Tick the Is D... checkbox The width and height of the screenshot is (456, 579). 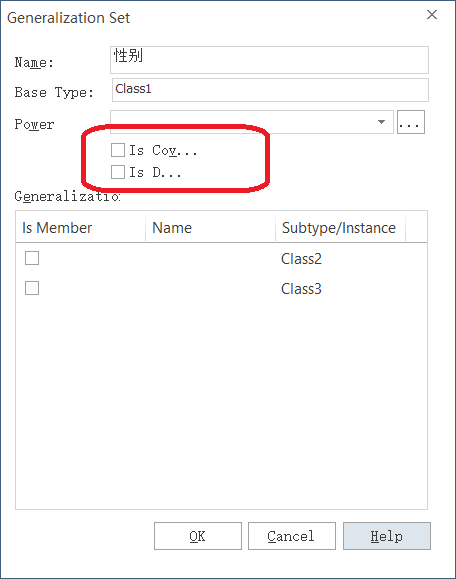pos(118,172)
